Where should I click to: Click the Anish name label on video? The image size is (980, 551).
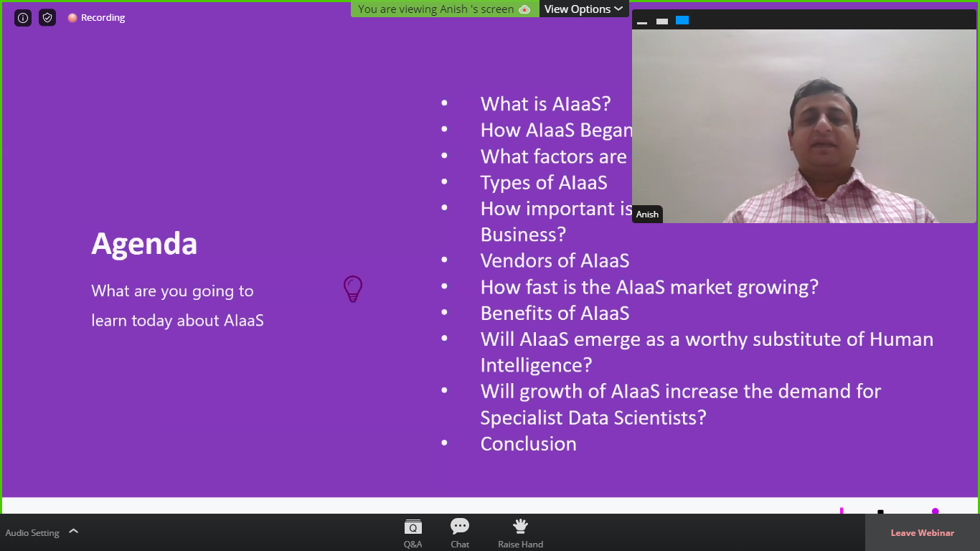pyautogui.click(x=647, y=215)
